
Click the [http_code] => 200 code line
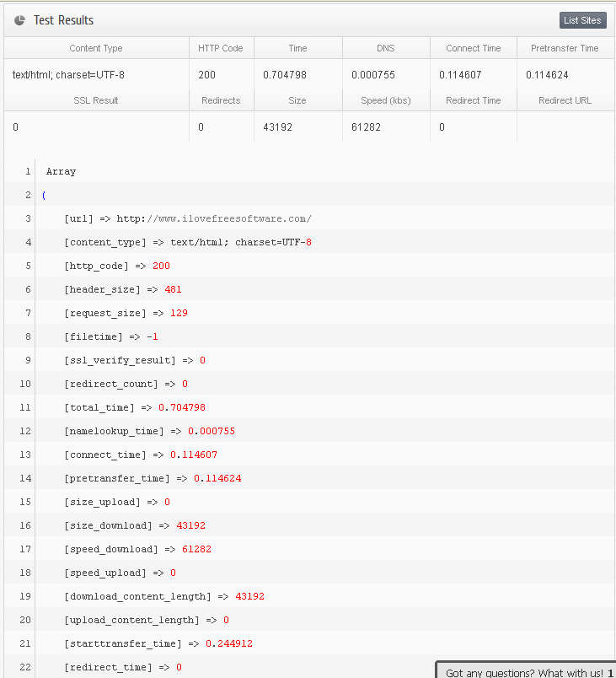(117, 266)
